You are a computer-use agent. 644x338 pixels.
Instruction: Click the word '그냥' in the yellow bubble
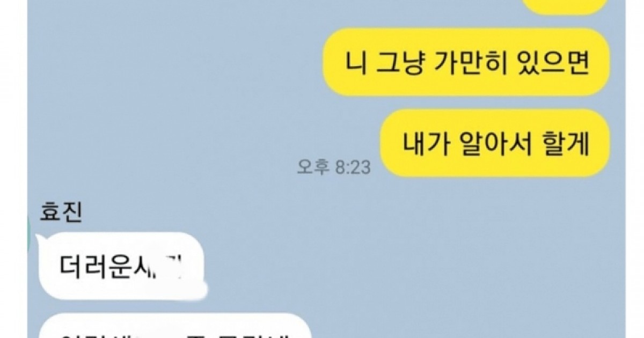(x=397, y=63)
